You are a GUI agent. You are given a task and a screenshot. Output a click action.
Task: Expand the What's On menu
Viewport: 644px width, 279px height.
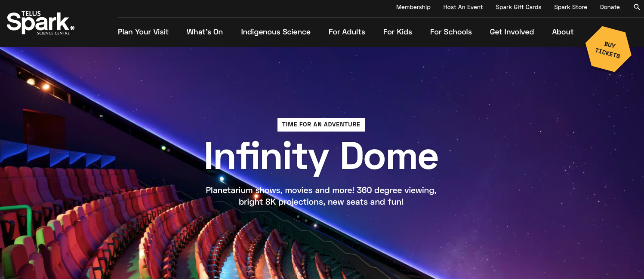205,32
